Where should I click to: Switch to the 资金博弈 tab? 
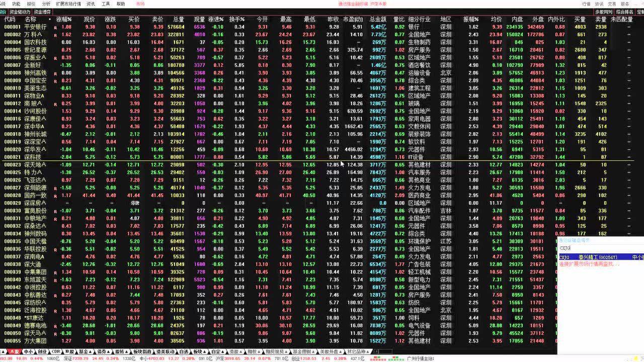pyautogui.click(x=42, y=12)
